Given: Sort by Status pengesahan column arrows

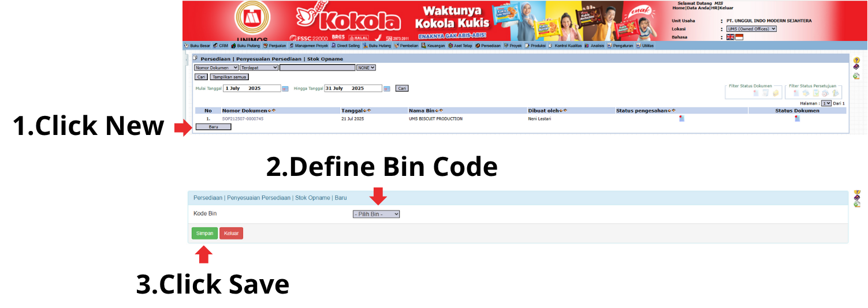Looking at the screenshot, I should click(672, 110).
